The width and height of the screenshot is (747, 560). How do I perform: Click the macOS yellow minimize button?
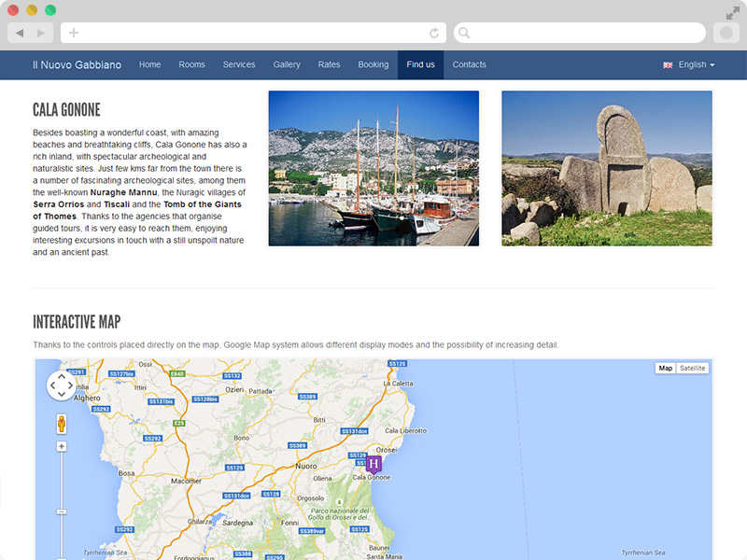point(32,10)
